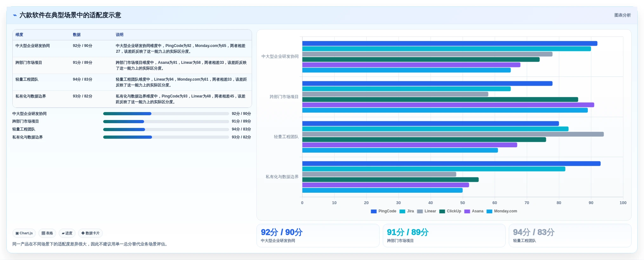Image resolution: width=644 pixels, height=260 pixels.
Task: Toggle the ClickUp legend item
Action: pos(450,211)
